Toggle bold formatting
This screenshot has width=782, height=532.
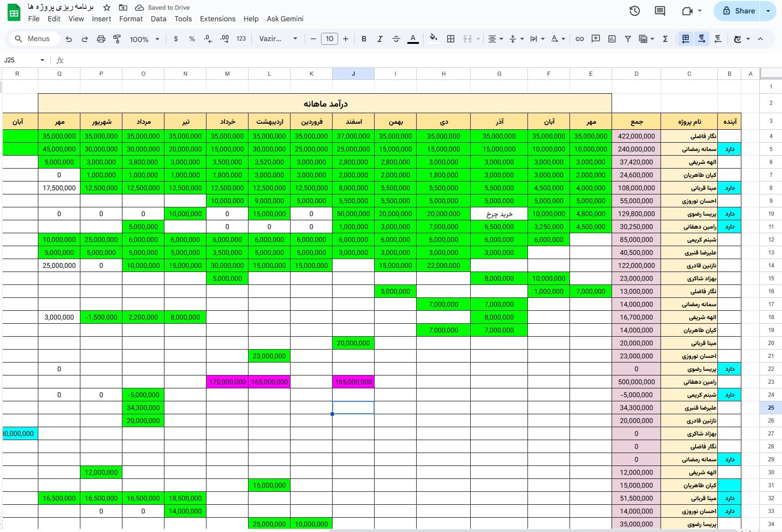coord(364,39)
